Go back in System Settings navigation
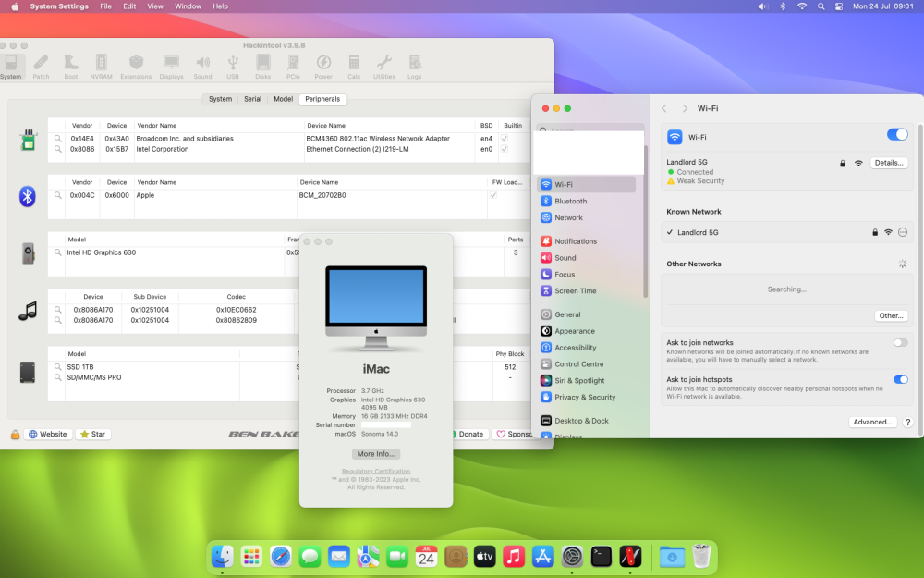The width and height of the screenshot is (924, 578). [x=664, y=108]
